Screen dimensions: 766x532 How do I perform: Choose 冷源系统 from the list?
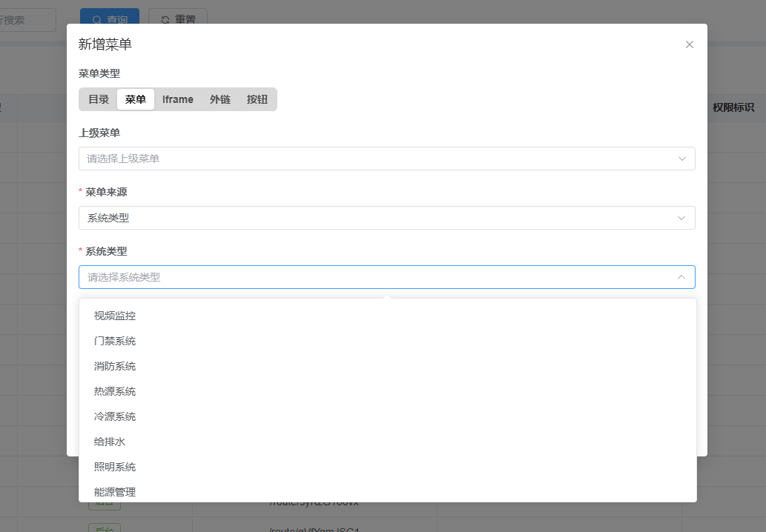(x=388, y=417)
